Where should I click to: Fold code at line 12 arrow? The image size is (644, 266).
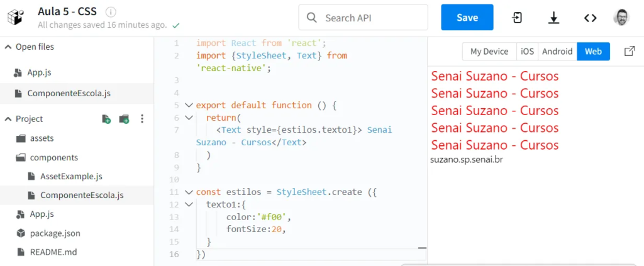click(189, 204)
